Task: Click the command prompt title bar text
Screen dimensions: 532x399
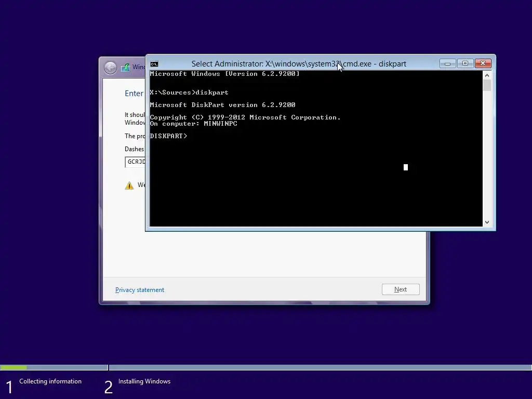Action: [x=299, y=64]
